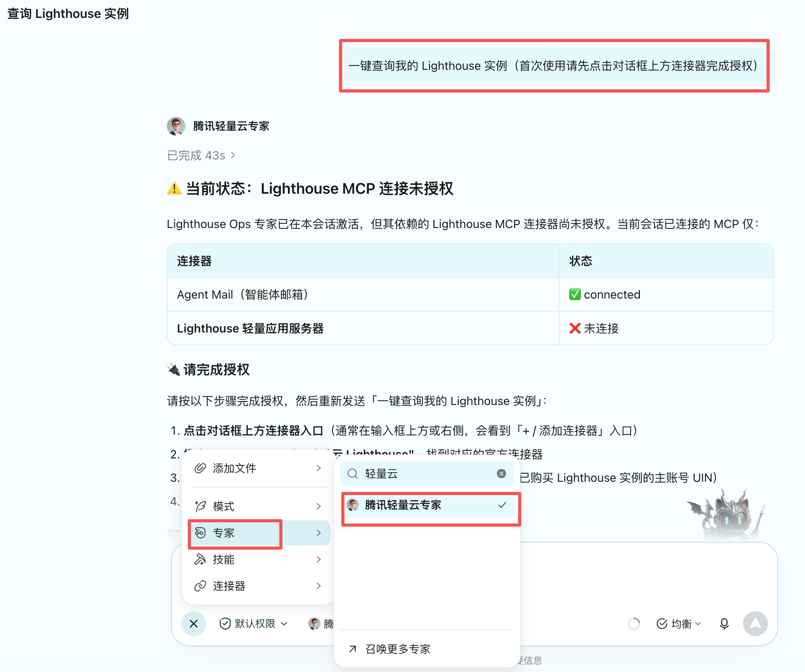The image size is (805, 672).
Task: Click the 查询 Lighthouse 实例 page title
Action: (68, 14)
